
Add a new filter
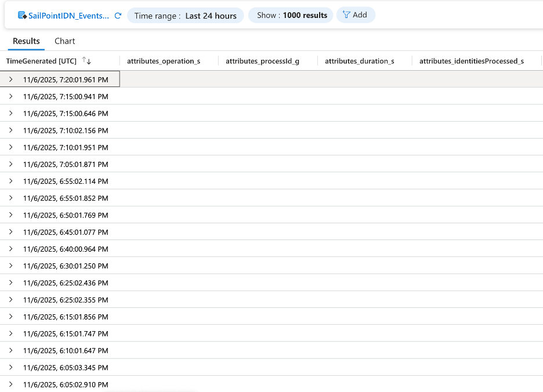[x=356, y=15]
